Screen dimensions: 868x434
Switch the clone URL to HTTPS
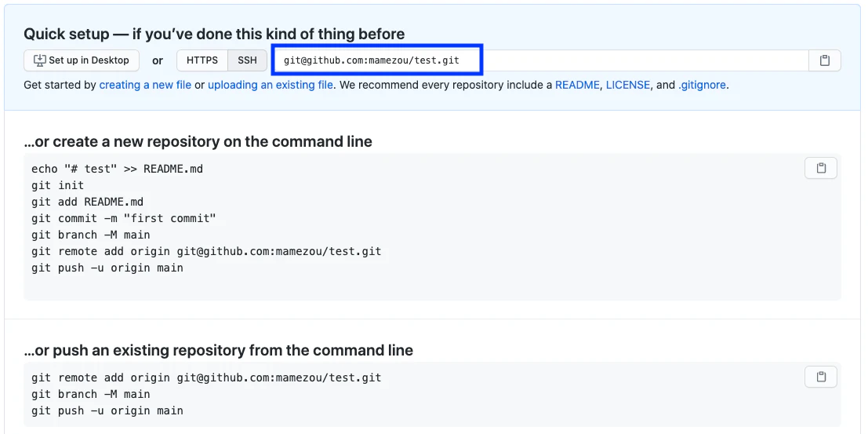(202, 60)
